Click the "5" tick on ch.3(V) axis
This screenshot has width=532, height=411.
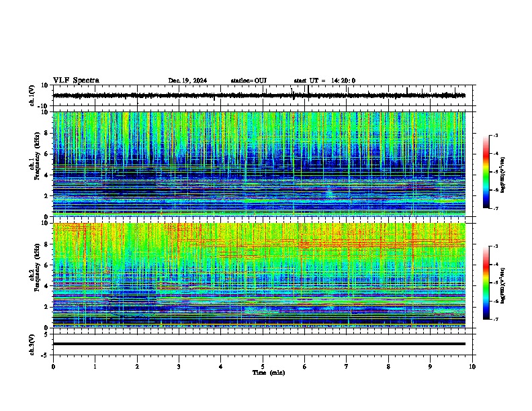[x=46, y=334]
